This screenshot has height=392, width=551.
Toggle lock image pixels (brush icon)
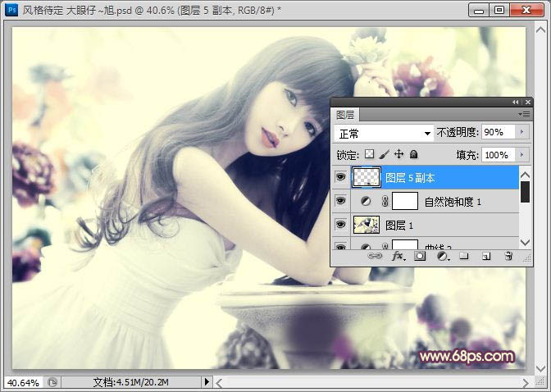(384, 154)
